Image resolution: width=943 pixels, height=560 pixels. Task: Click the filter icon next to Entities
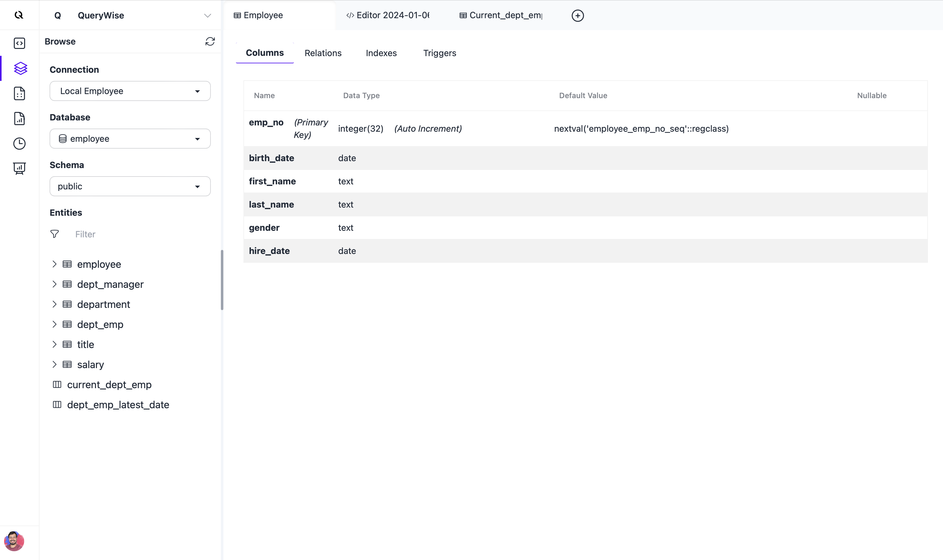coord(54,234)
